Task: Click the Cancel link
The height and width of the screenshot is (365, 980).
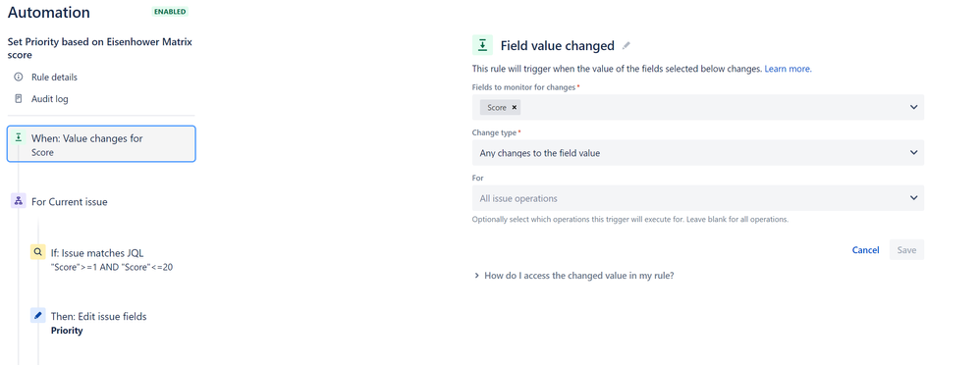Action: click(866, 250)
